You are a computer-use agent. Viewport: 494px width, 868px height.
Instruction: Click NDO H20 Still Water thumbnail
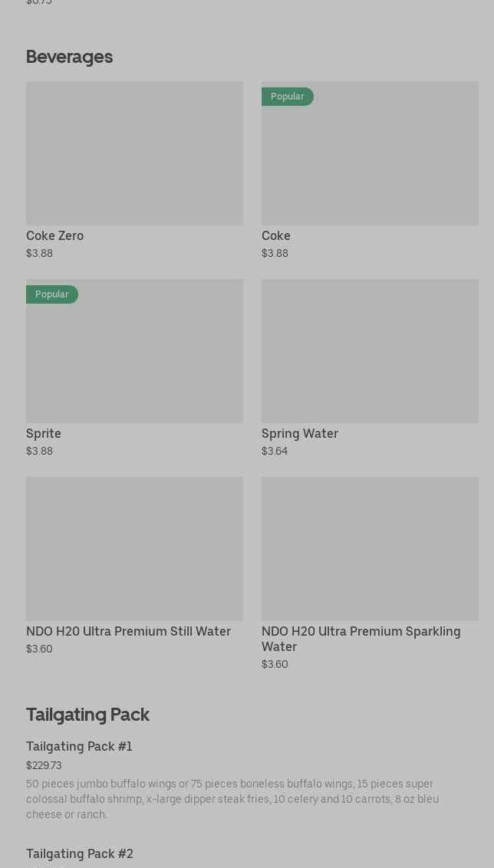tap(134, 548)
